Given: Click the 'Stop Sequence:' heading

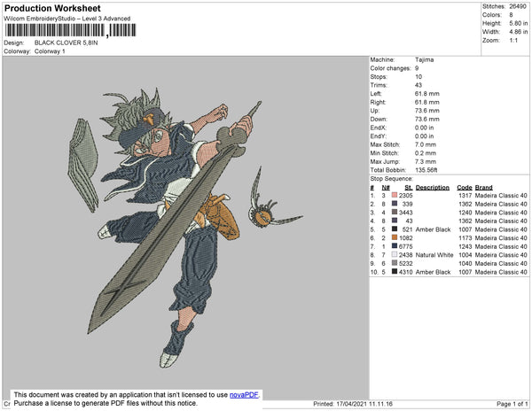Looking at the screenshot, I should click(392, 179).
